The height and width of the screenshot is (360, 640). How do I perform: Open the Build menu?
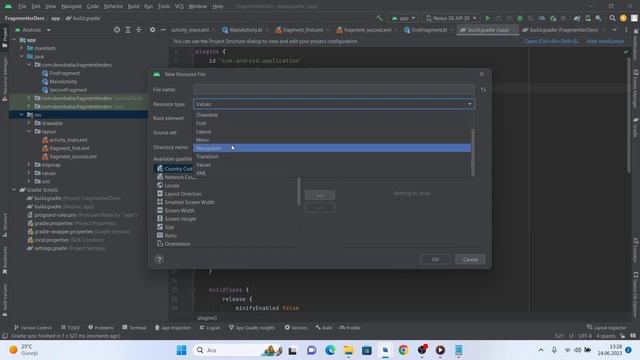(x=133, y=7)
